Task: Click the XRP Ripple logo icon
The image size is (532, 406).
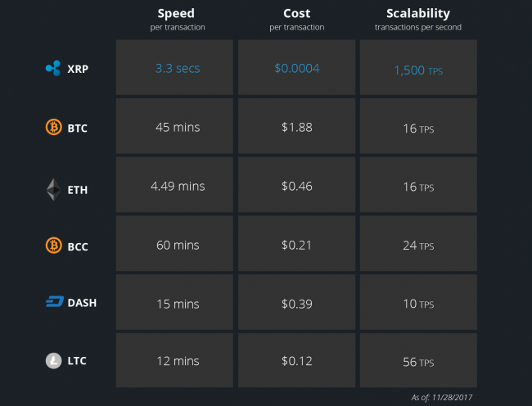Action: coord(53,68)
